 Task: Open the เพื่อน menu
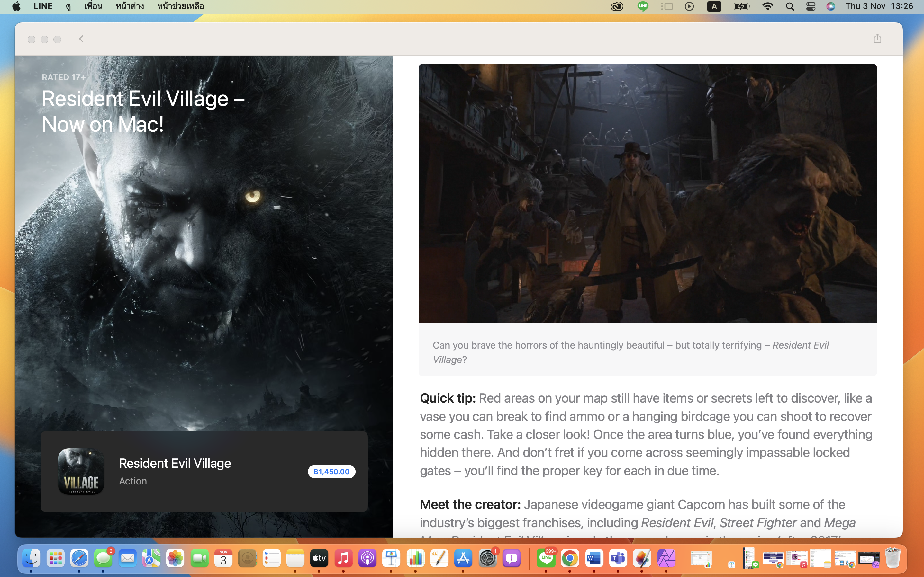tap(93, 6)
